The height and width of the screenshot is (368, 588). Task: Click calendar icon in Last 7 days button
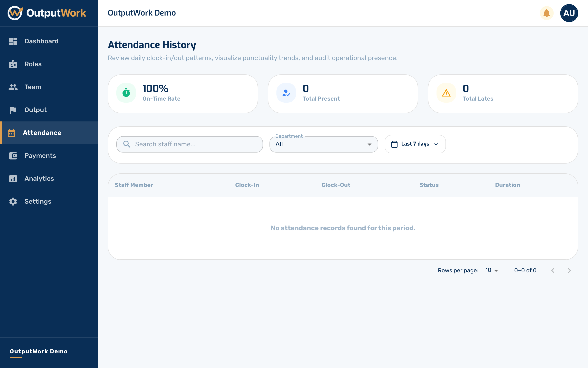pos(394,144)
